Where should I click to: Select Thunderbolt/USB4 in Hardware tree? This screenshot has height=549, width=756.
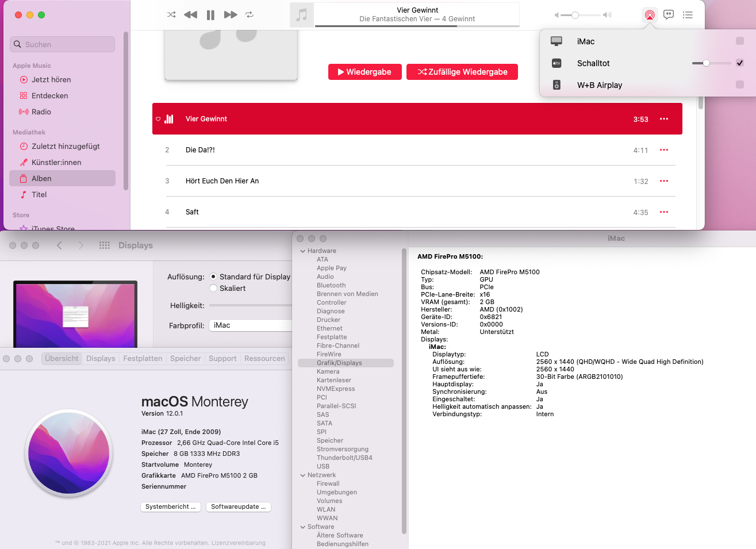click(x=344, y=458)
